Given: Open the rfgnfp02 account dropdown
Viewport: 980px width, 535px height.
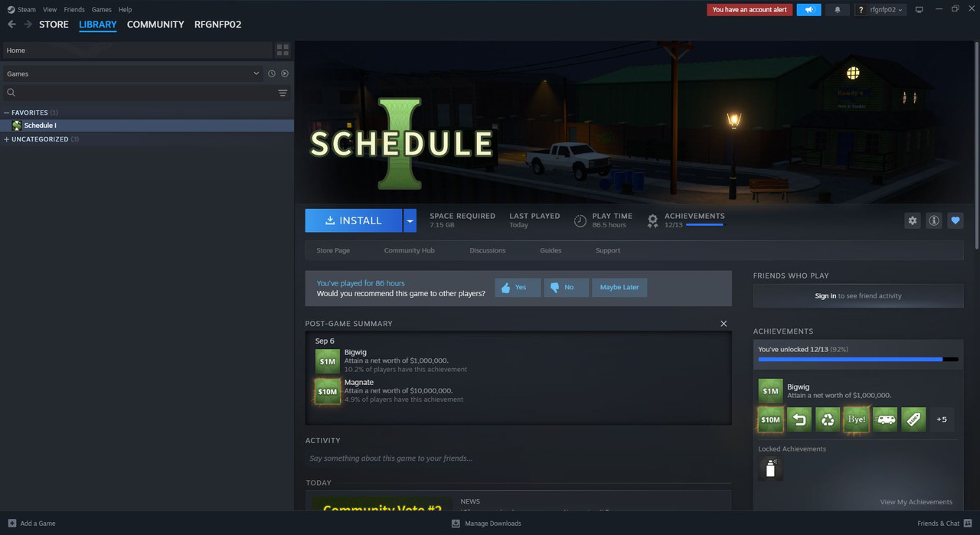Looking at the screenshot, I should click(887, 9).
